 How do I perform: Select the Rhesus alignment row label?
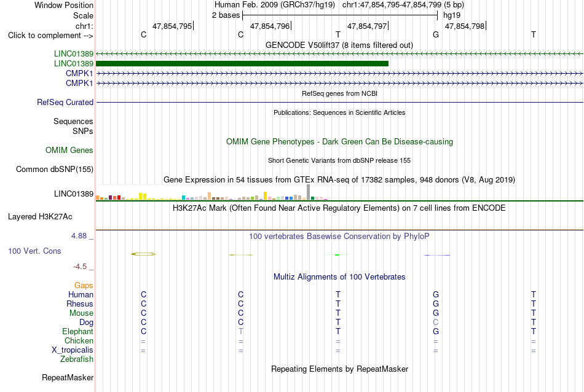[x=80, y=304]
